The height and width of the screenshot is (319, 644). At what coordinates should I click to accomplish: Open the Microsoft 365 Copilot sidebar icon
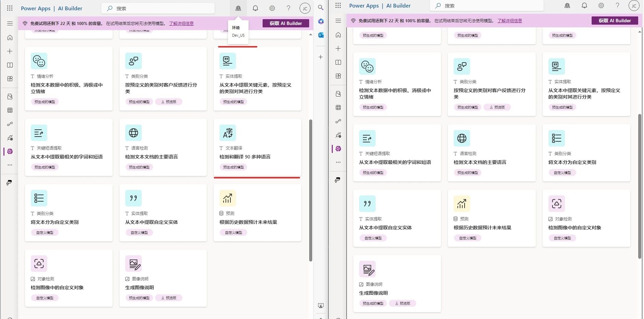point(321,21)
